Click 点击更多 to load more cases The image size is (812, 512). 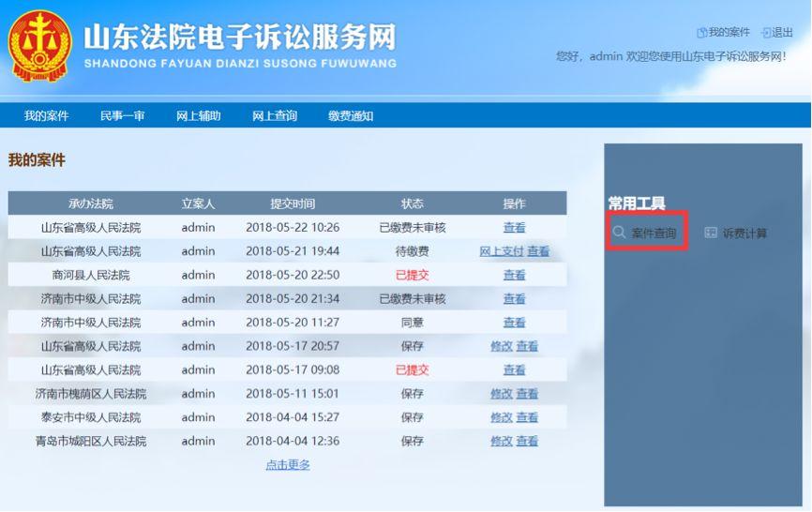(x=288, y=464)
